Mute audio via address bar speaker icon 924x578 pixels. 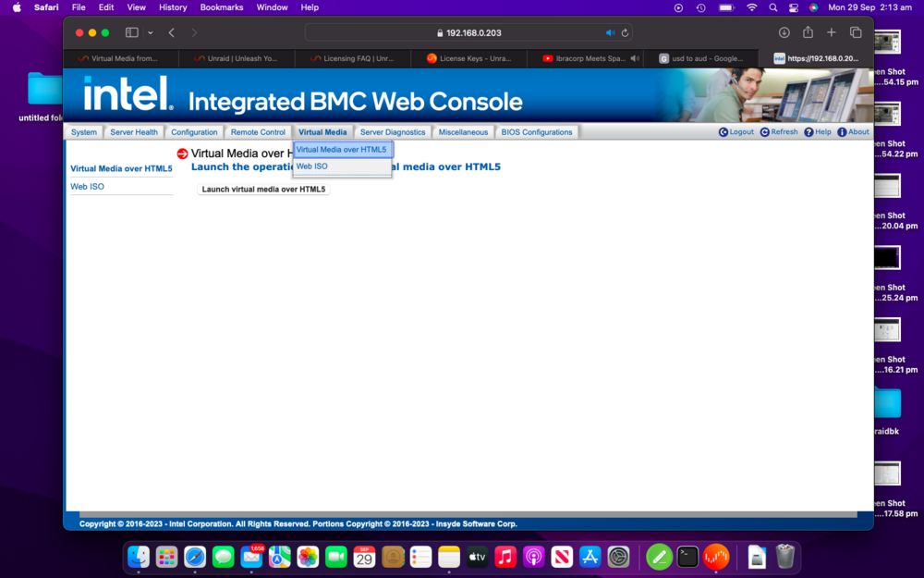click(x=610, y=33)
